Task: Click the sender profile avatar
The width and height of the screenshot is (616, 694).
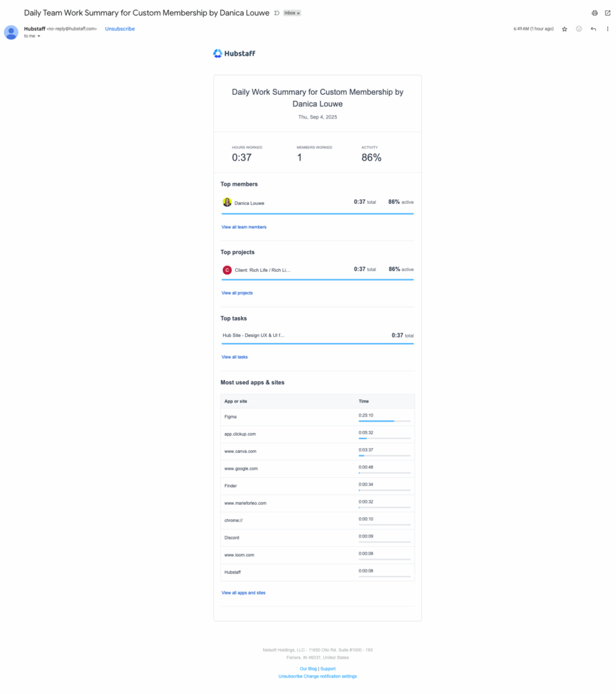Action: coord(11,33)
